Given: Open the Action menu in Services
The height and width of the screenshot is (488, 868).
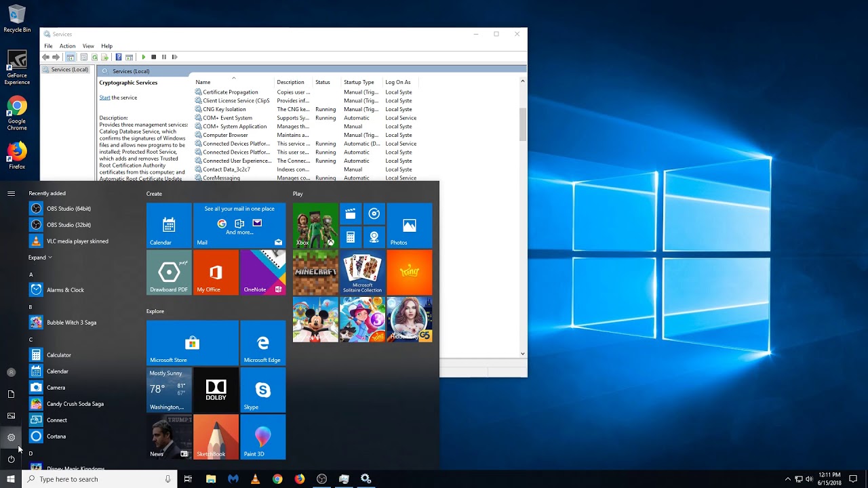Looking at the screenshot, I should pos(67,46).
